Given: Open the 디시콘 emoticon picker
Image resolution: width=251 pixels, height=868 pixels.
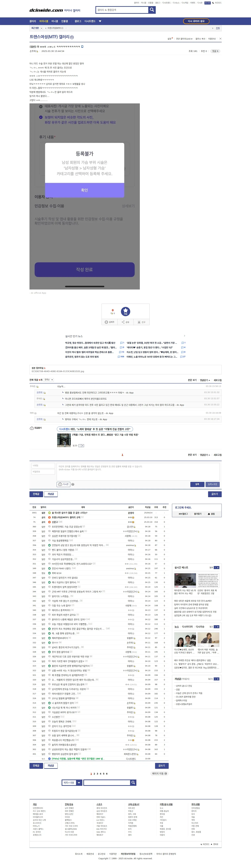Looking at the screenshot, I should tap(63, 484).
